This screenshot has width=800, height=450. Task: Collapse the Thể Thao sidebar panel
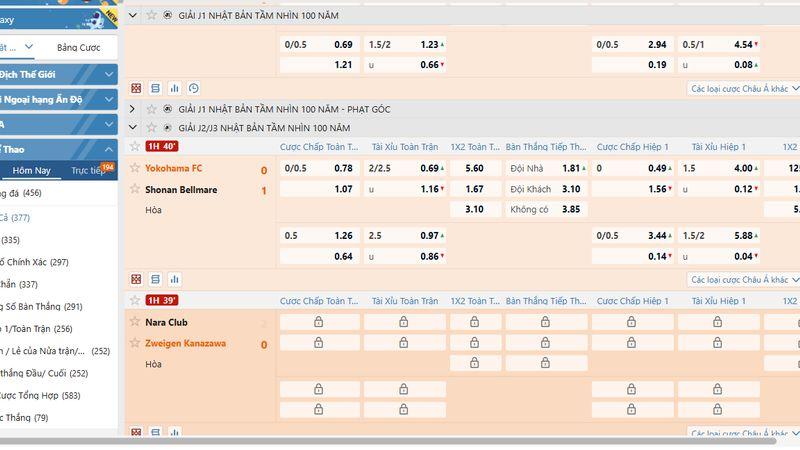point(110,148)
